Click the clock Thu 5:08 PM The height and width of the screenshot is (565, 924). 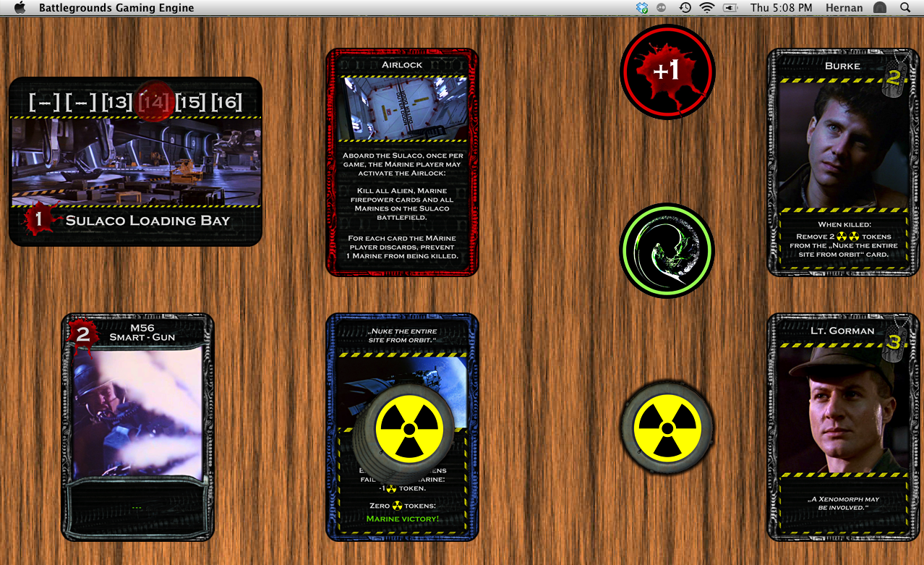point(782,8)
